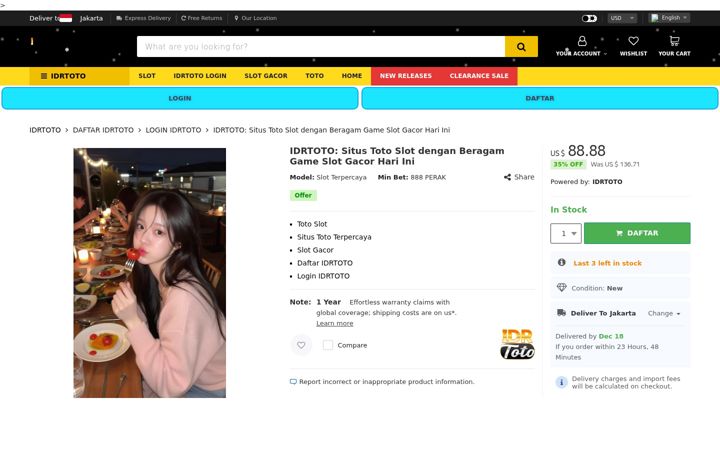
Task: Click the speech bubble report icon
Action: click(x=293, y=382)
